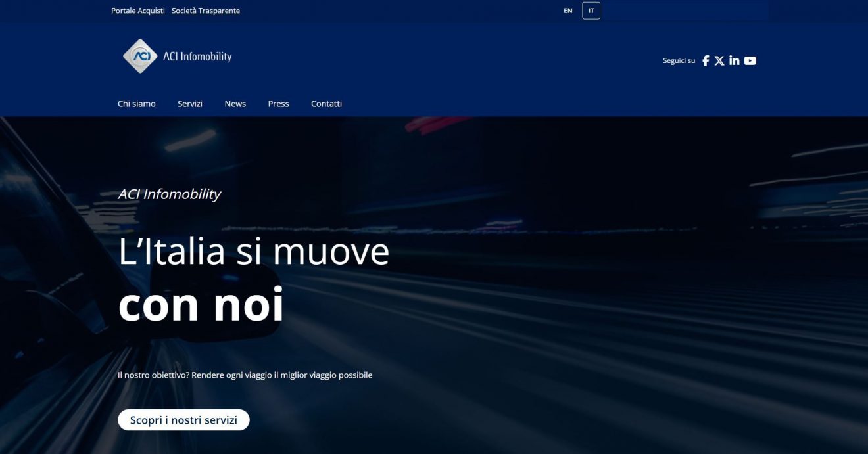The image size is (868, 454).
Task: Click the "L'Italia si muove" headline
Action: click(x=254, y=252)
